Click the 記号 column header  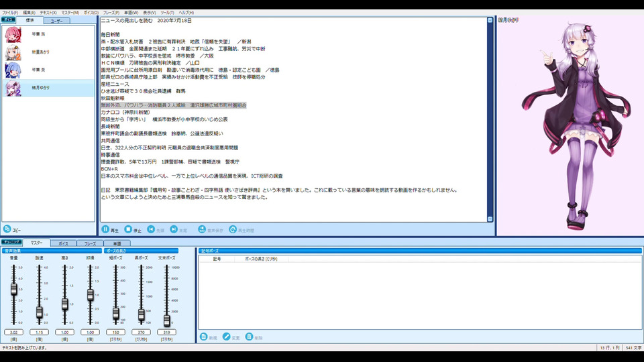coord(217,259)
